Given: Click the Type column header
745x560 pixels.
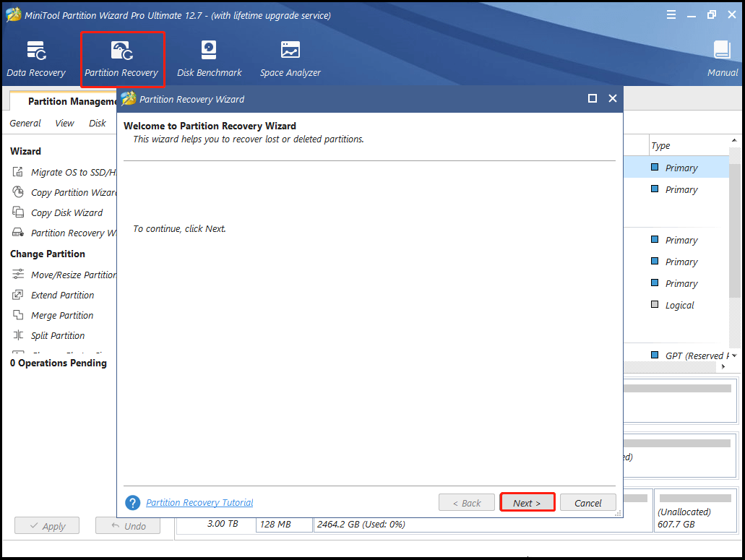Looking at the screenshot, I should click(x=689, y=145).
